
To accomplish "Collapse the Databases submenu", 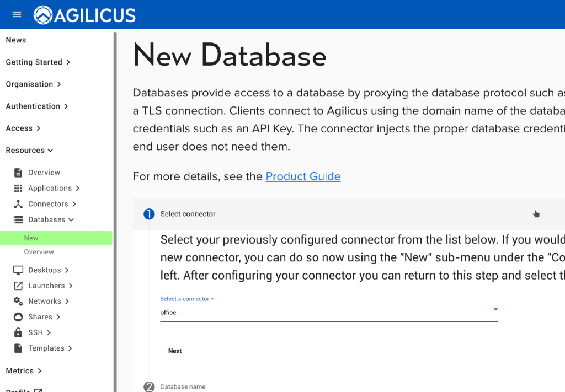I will click(51, 219).
